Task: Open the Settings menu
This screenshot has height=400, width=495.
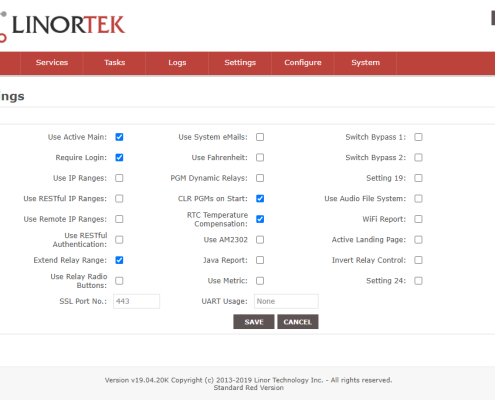Action: click(240, 63)
